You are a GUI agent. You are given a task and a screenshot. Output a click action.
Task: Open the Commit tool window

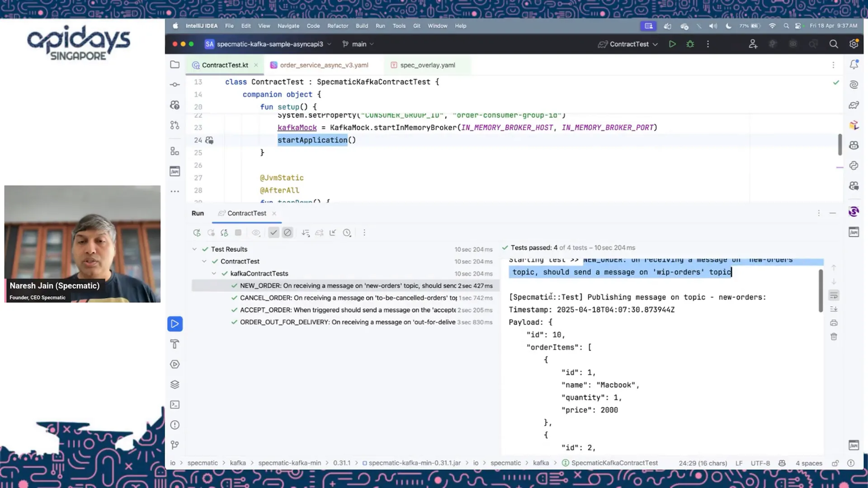coord(175,85)
